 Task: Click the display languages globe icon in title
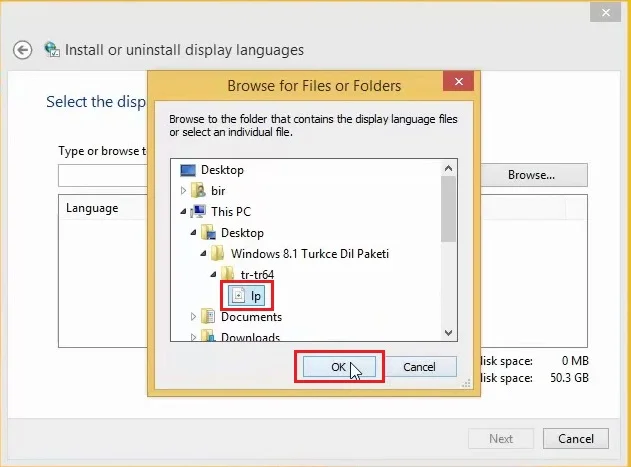(x=52, y=50)
